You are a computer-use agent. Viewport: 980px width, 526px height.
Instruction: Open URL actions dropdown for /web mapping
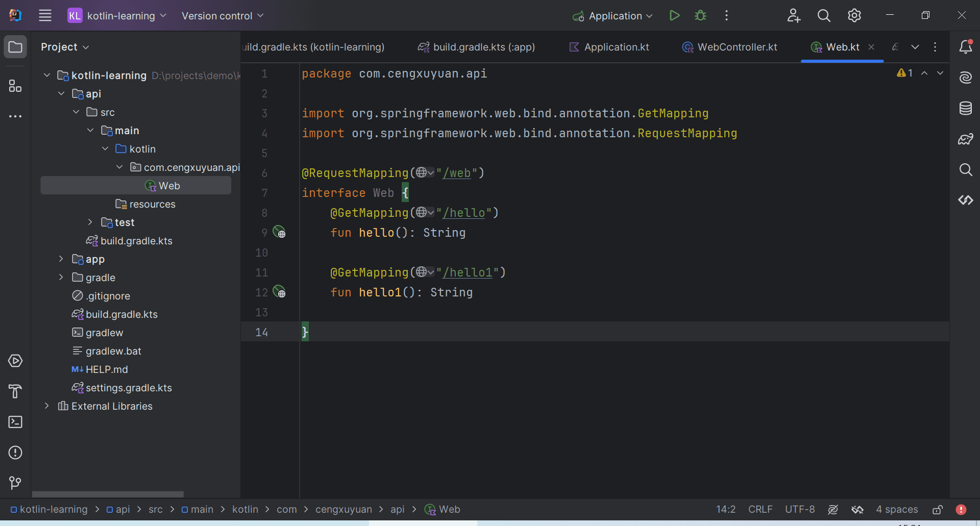[425, 172]
